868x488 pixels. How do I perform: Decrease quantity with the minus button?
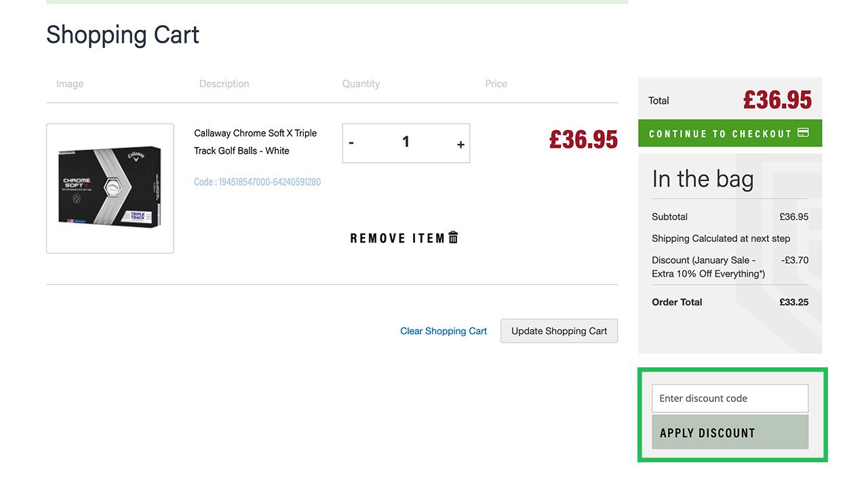(x=351, y=143)
